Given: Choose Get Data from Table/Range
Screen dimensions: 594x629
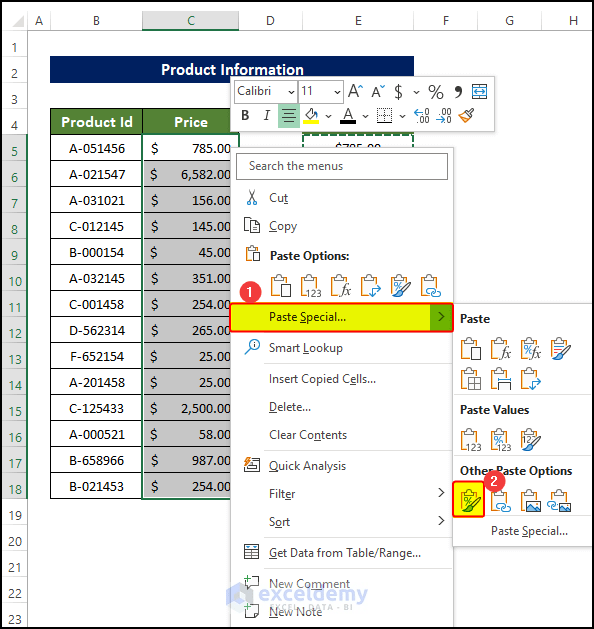Looking at the screenshot, I should (342, 553).
